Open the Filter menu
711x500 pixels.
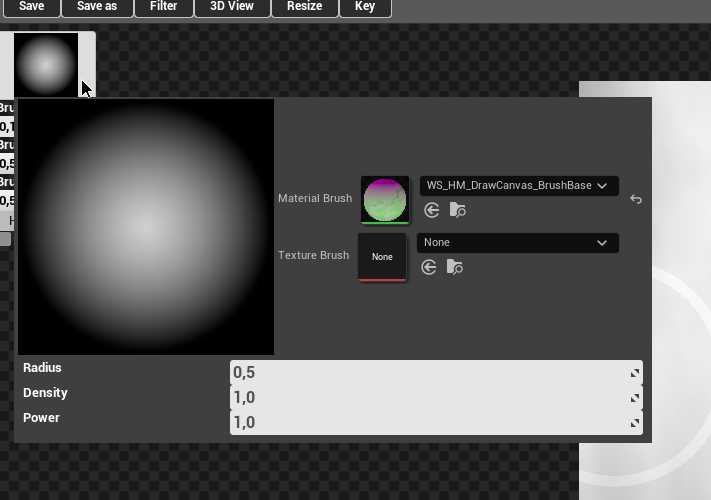164,7
